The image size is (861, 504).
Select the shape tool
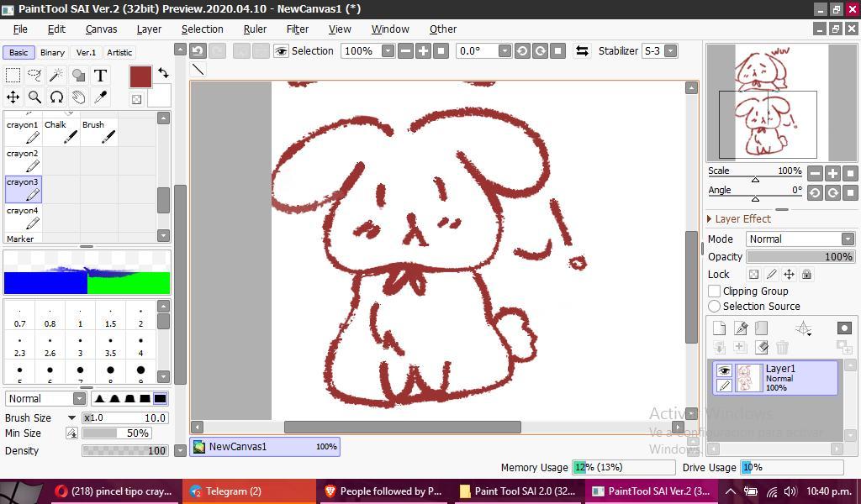coord(78,75)
